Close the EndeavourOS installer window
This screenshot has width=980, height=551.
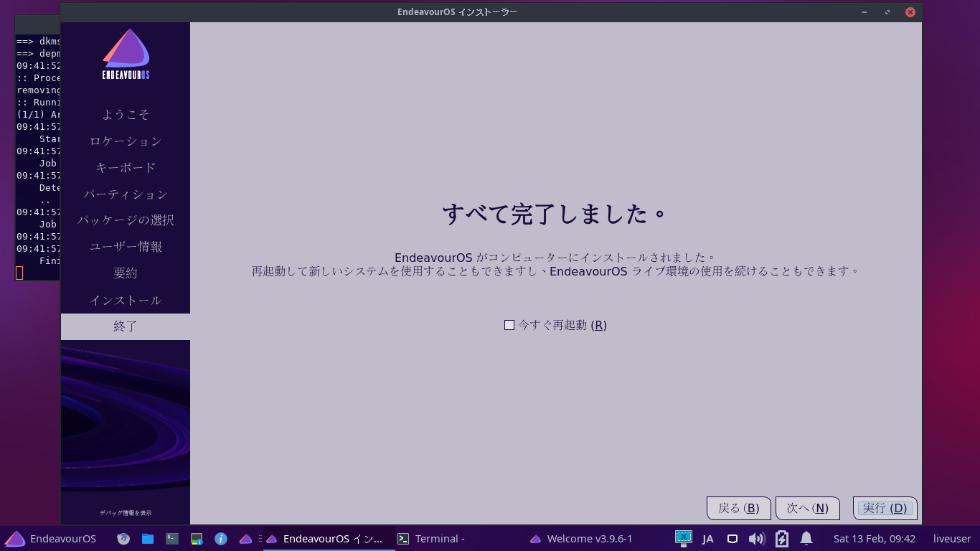pyautogui.click(x=910, y=12)
